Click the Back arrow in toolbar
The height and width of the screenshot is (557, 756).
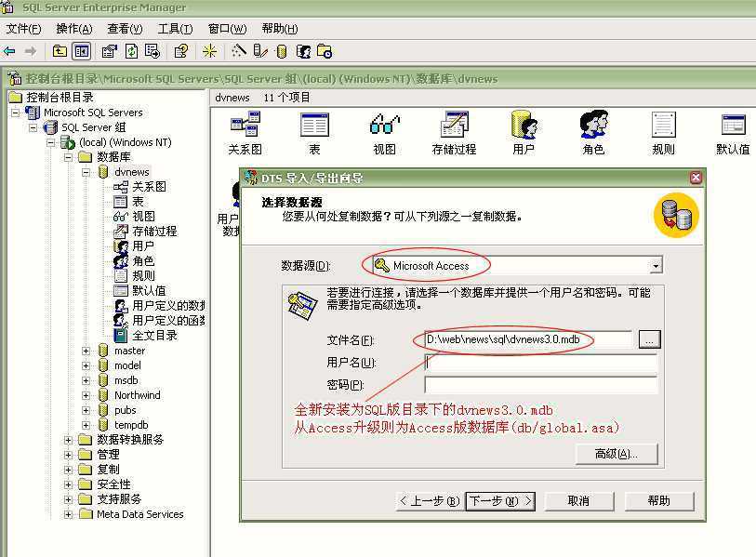pyautogui.click(x=9, y=51)
